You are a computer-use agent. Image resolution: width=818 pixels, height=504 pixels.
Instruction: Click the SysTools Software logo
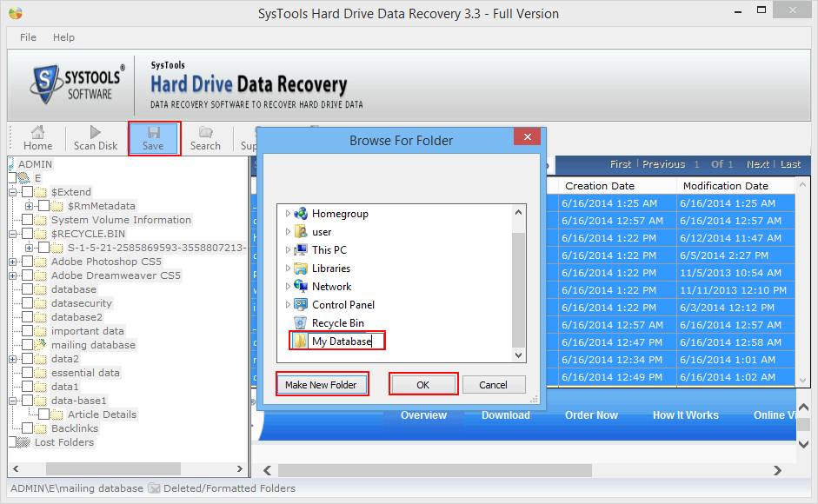tap(77, 84)
